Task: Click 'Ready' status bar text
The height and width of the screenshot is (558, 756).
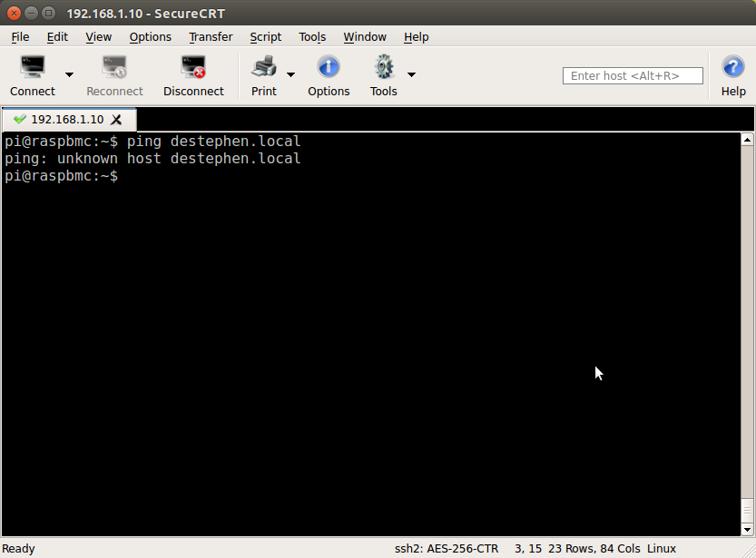Action: click(18, 549)
